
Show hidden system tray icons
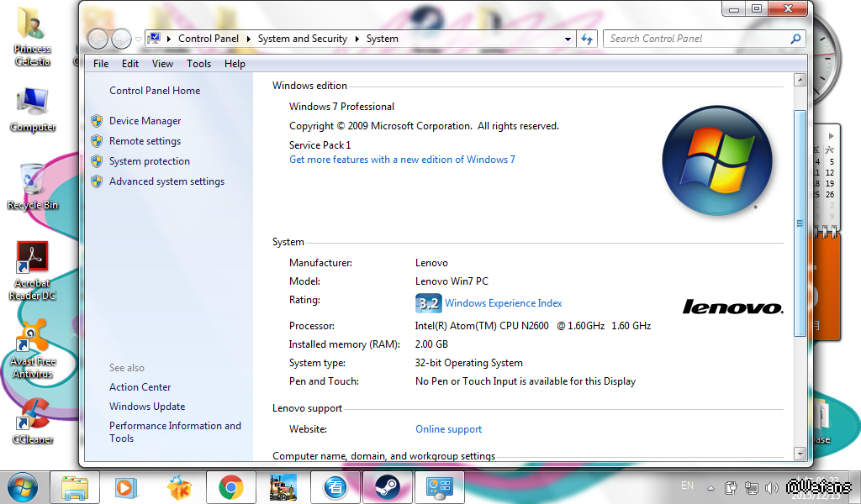coord(711,487)
